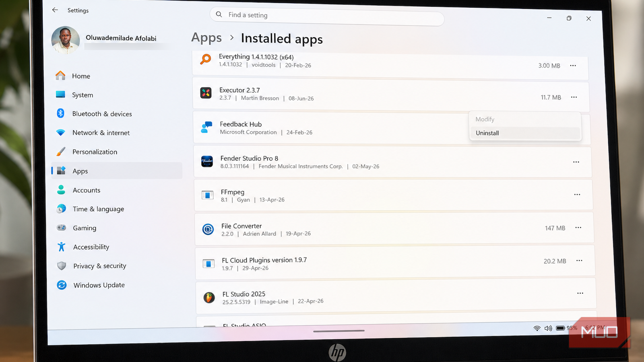Click the 3.00 MB size of Everything

[x=549, y=66]
